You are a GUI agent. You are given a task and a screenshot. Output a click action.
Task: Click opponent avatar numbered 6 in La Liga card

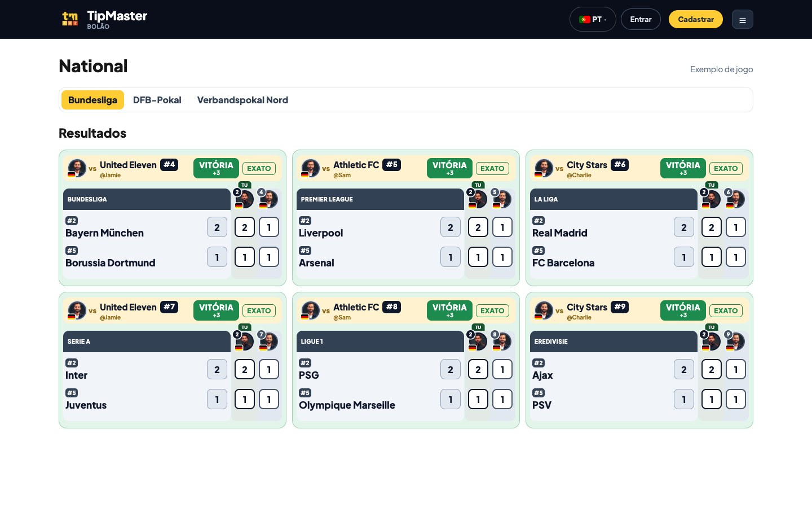tap(735, 199)
